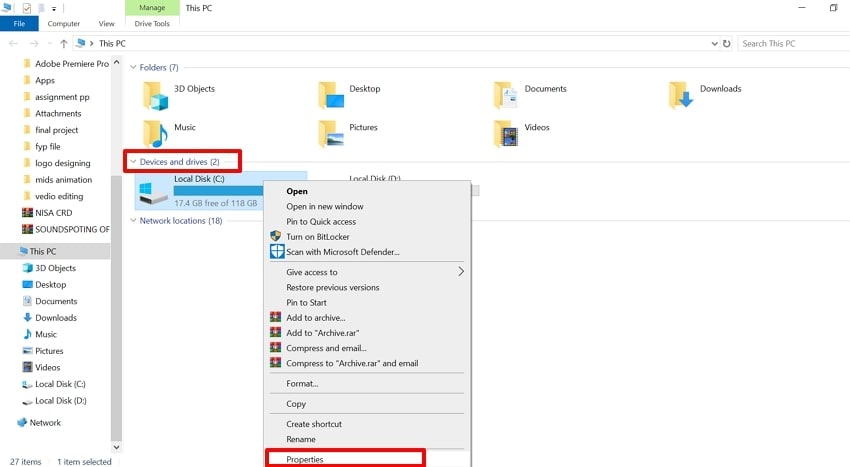This screenshot has width=850, height=467.
Task: Click the This PC address path box
Action: pos(396,43)
